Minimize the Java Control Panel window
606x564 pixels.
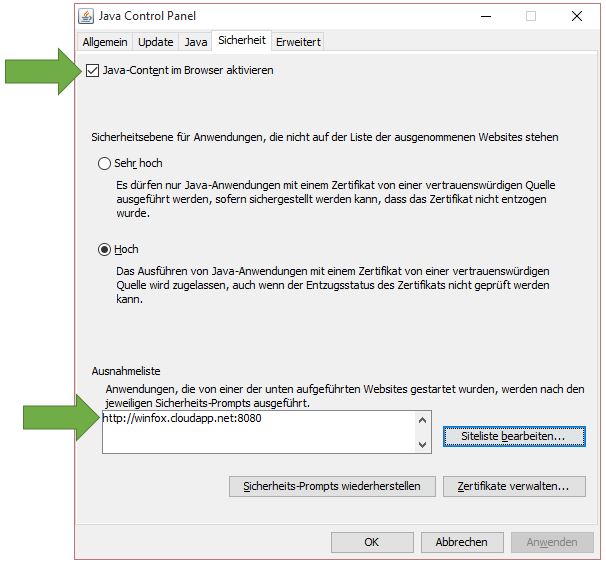pyautogui.click(x=485, y=16)
